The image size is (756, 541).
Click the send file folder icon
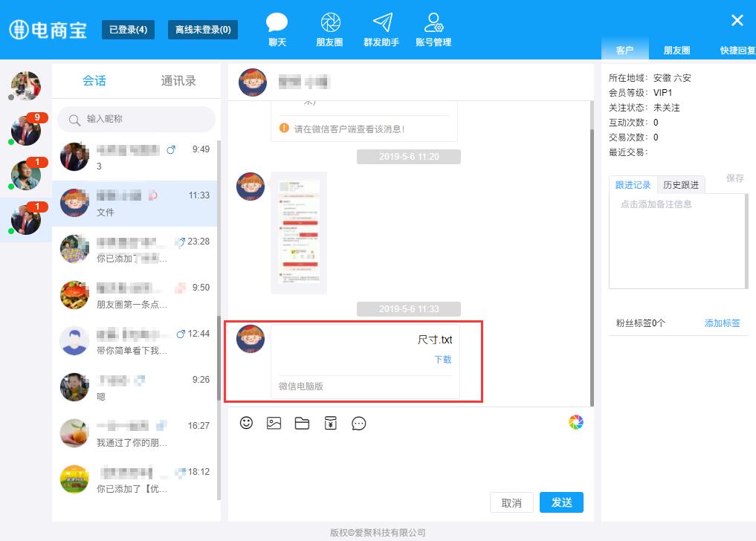[x=302, y=423]
